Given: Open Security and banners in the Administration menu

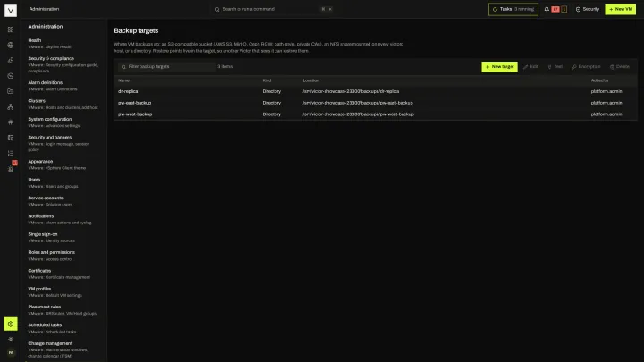Looking at the screenshot, I should (x=64, y=143).
